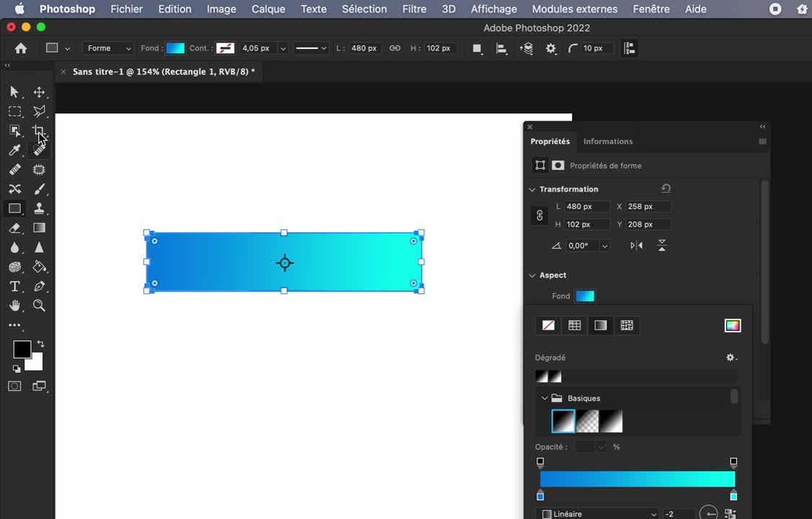The width and height of the screenshot is (812, 519).
Task: Select the Eraser tool
Action: 14,228
